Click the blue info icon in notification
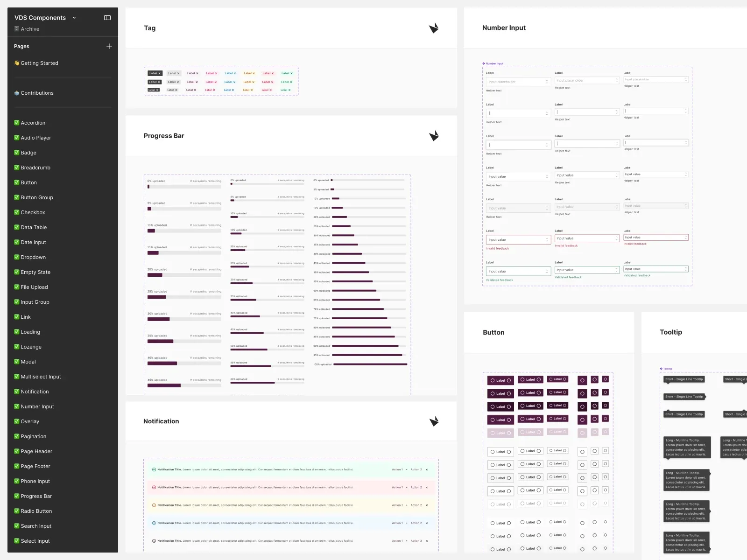747x560 pixels. pos(154,523)
